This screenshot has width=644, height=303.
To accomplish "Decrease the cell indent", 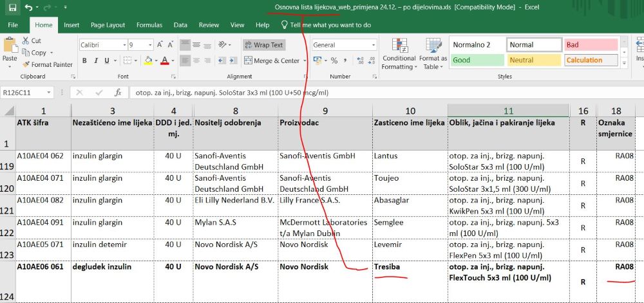I will [x=222, y=60].
